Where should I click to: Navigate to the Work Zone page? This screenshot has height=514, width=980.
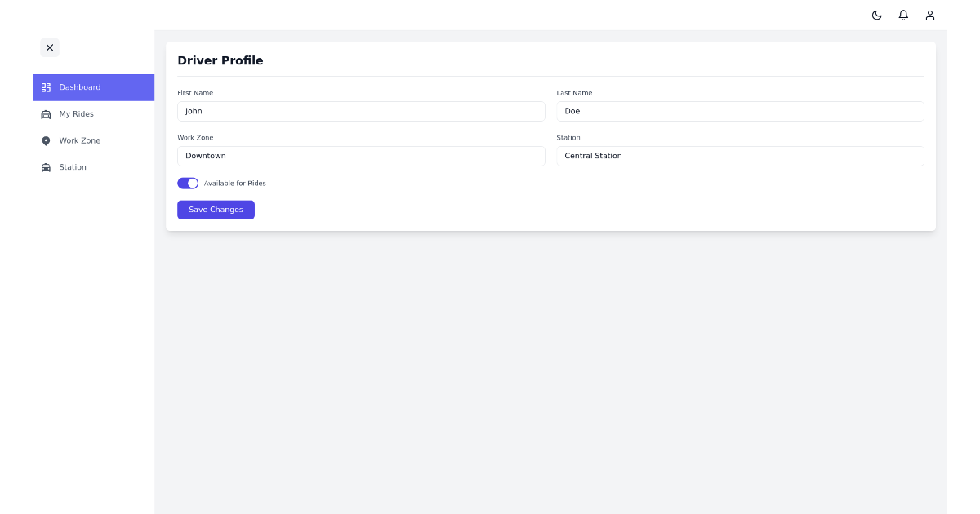[79, 140]
